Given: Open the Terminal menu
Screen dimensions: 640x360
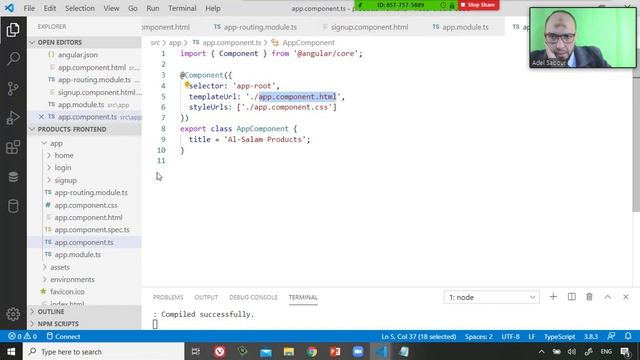Looking at the screenshot, I should coord(182,8).
